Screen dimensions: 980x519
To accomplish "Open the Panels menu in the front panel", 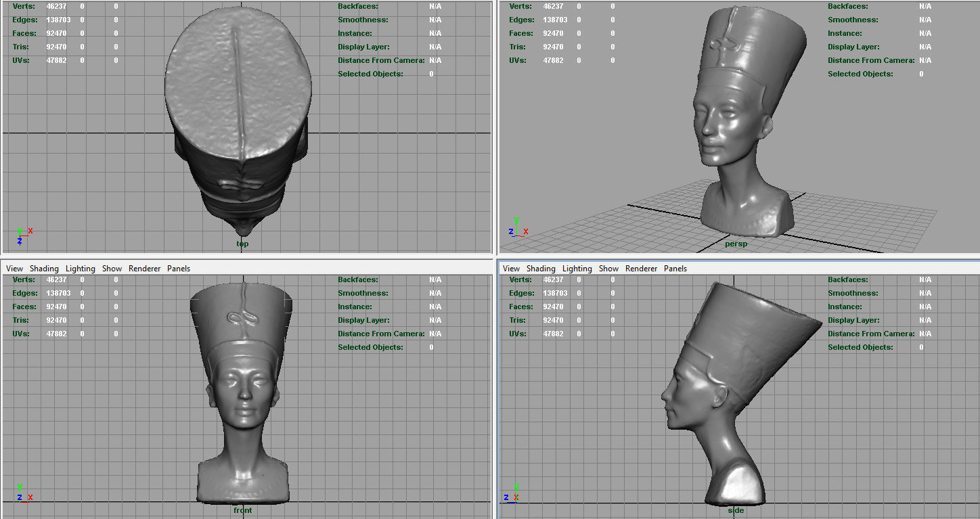I will pos(179,269).
